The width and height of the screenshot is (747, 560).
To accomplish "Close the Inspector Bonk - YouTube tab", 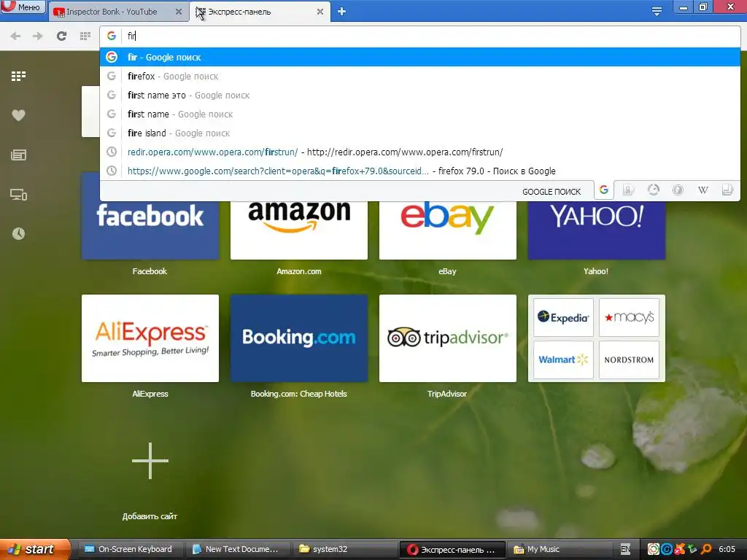I will pos(179,12).
